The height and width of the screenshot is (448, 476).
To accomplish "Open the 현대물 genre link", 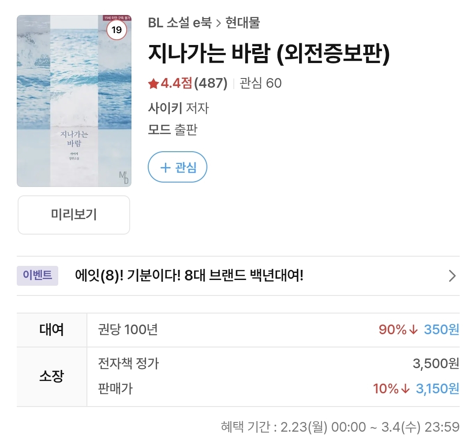I will (243, 23).
